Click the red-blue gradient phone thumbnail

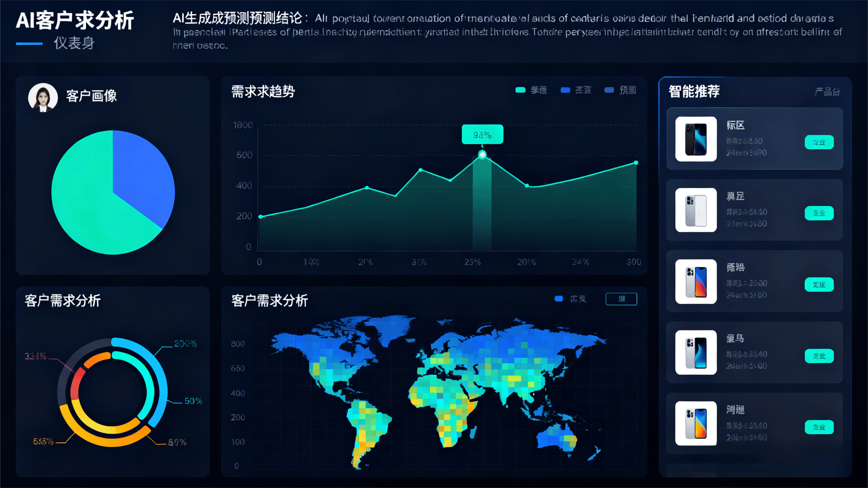(696, 281)
